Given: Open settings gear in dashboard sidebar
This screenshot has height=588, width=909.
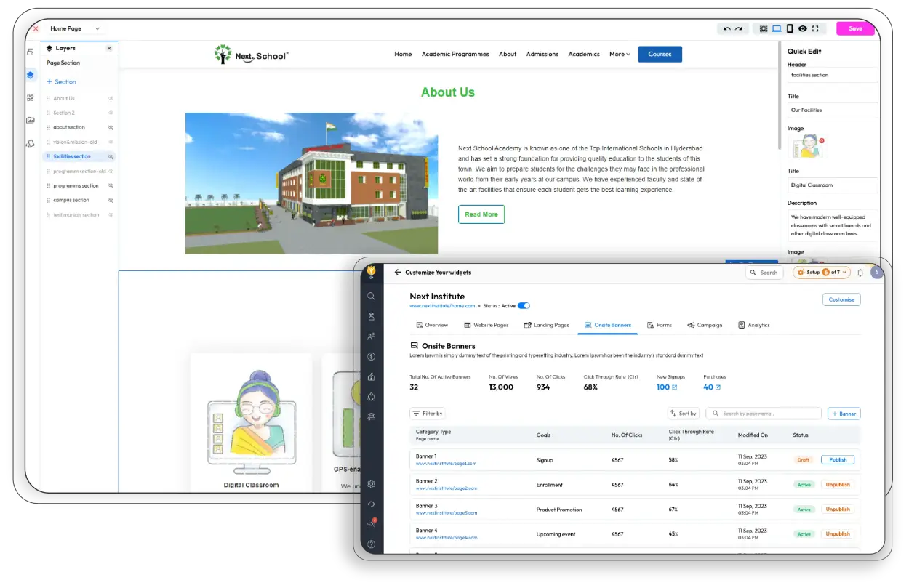Looking at the screenshot, I should pos(372,484).
